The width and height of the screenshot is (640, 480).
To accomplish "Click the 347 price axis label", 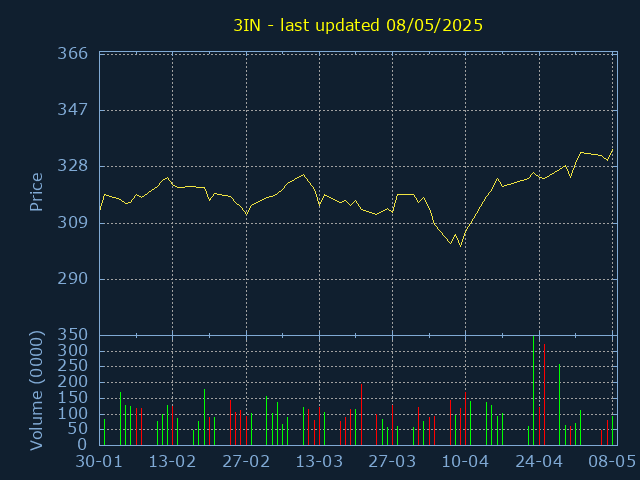I will click(73, 110).
